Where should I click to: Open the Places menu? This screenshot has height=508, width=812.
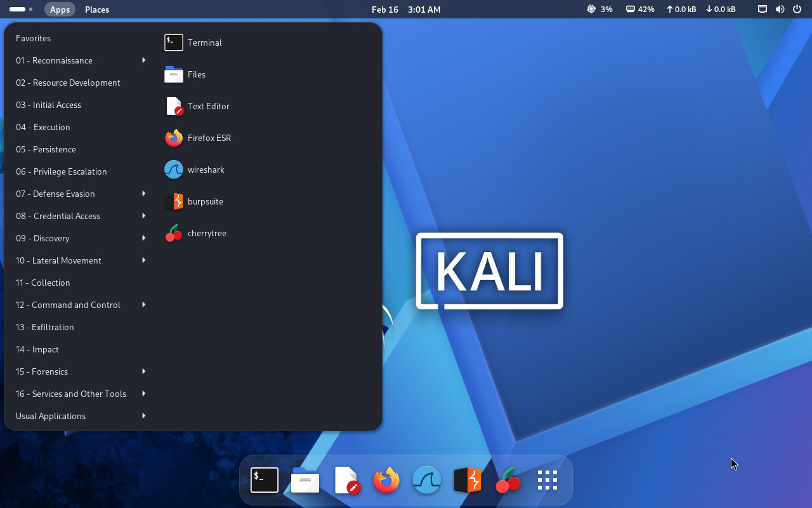click(97, 10)
